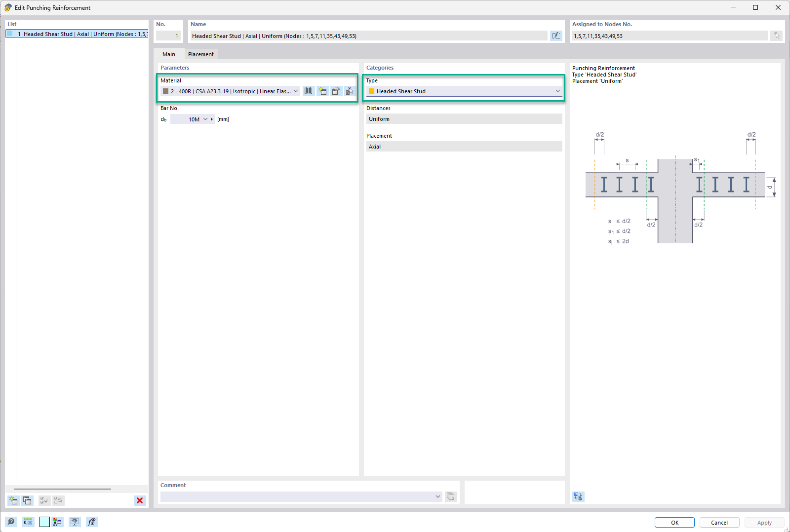Select the Main tab
Image resolution: width=790 pixels, height=532 pixels.
click(169, 54)
